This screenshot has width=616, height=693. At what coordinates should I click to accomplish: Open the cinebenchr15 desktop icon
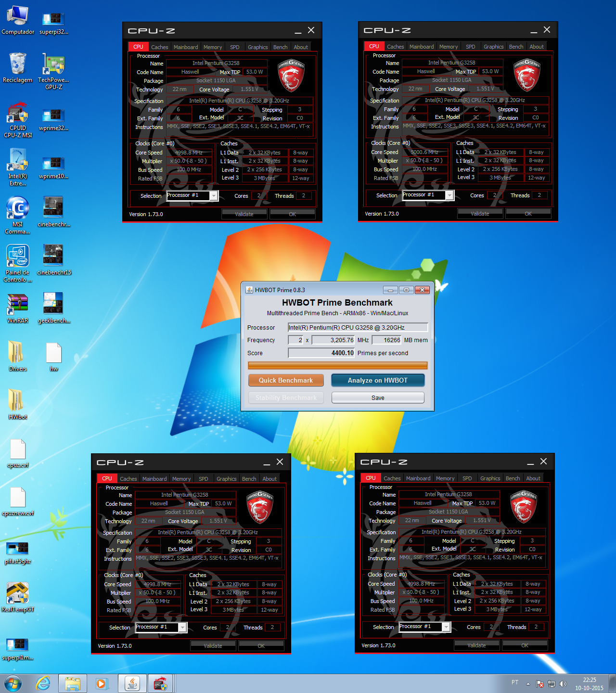pyautogui.click(x=54, y=260)
